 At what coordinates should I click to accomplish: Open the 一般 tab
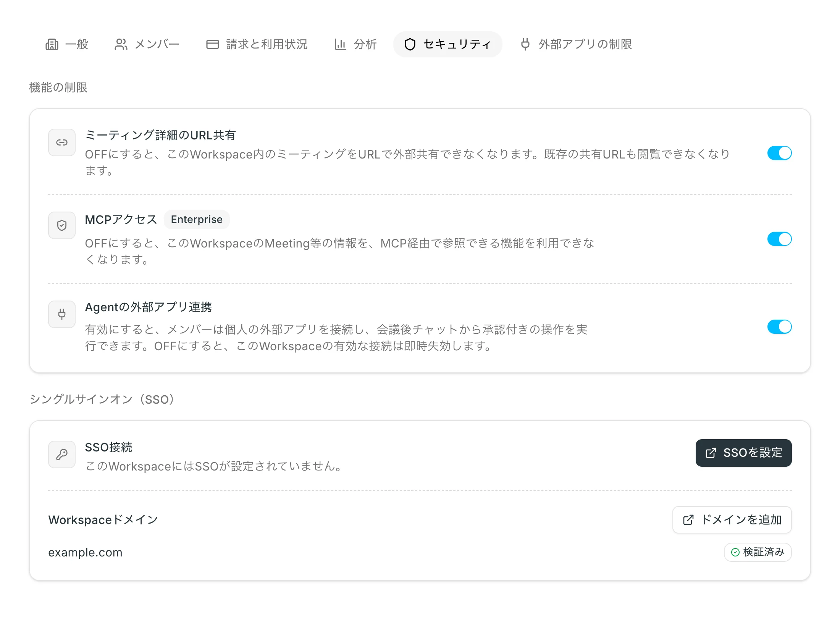67,44
